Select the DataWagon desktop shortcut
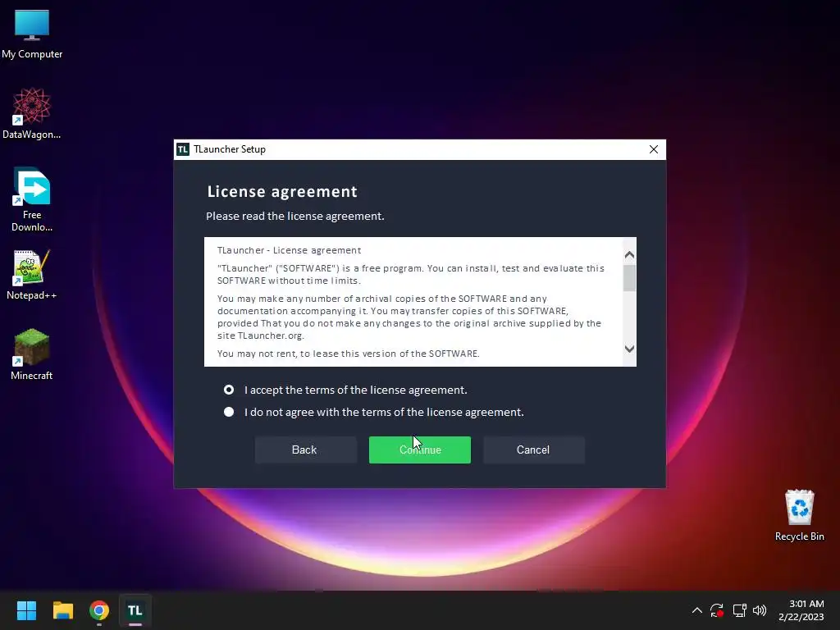 tap(32, 113)
